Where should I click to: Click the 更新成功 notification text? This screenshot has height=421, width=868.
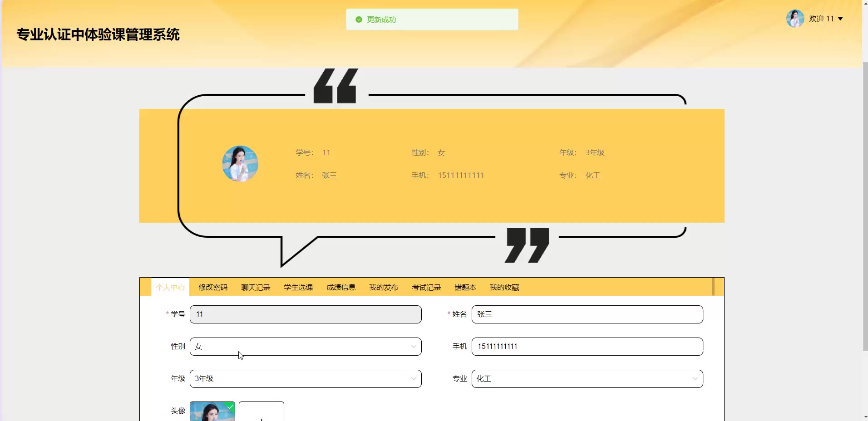(381, 20)
